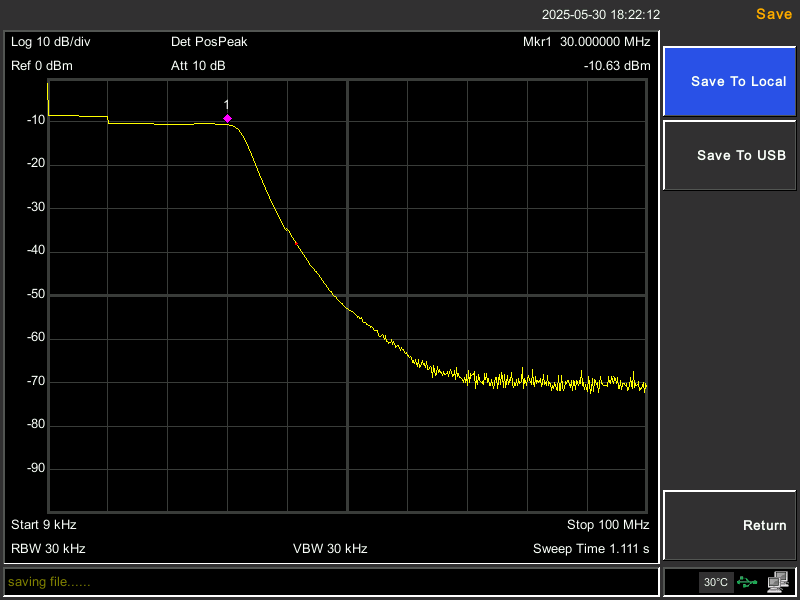Click the -50 y-axis scale label

coord(34,294)
